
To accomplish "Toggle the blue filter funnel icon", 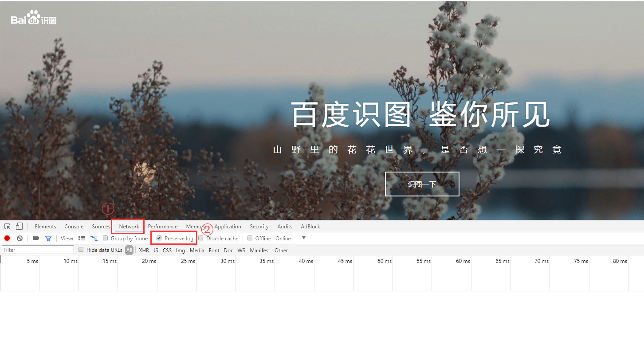I will [x=48, y=239].
